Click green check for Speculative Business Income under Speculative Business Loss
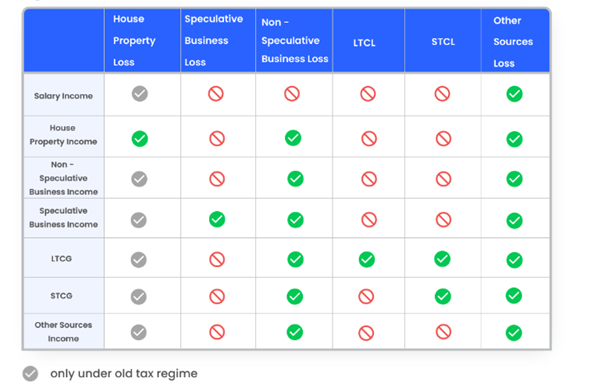The height and width of the screenshot is (388, 602). pos(217,219)
